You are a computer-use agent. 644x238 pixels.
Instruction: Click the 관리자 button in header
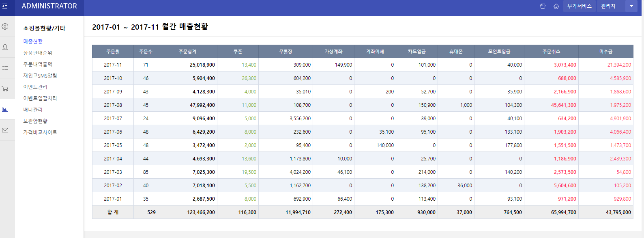(608, 6)
